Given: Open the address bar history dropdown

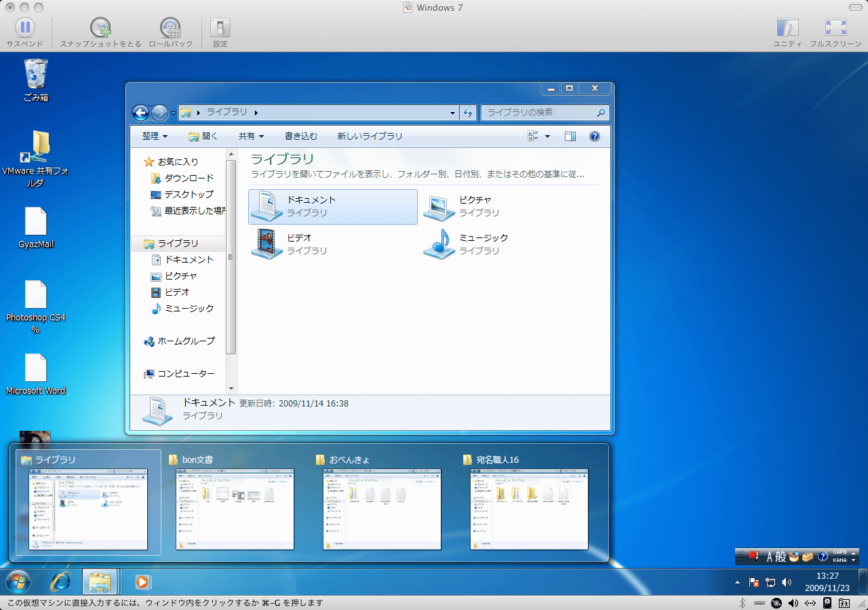Looking at the screenshot, I should [x=453, y=113].
